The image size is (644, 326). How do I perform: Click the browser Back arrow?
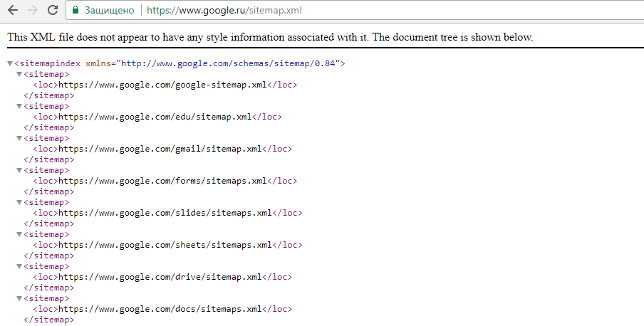point(13,10)
